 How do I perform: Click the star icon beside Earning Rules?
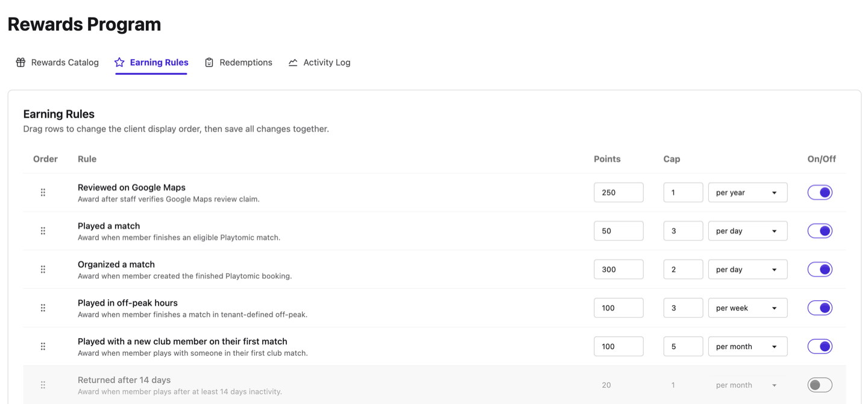[x=119, y=62]
